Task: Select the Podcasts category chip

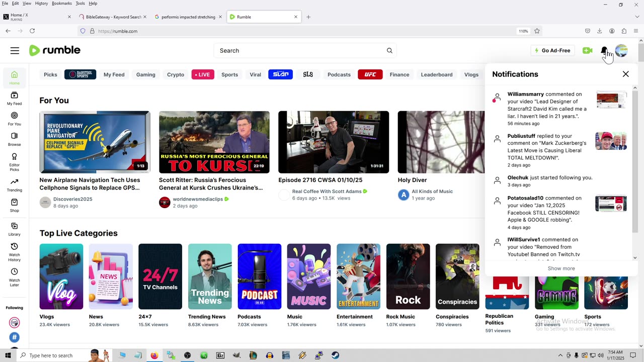Action: (x=339, y=75)
